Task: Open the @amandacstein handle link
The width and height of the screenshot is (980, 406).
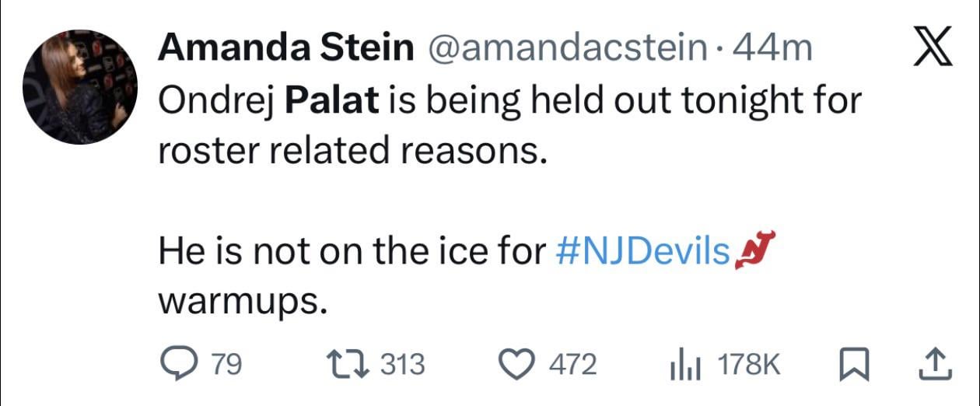Action: (x=565, y=50)
